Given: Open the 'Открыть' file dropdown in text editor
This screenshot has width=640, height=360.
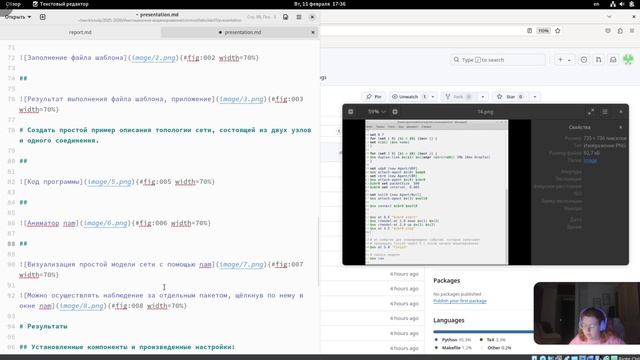Looking at the screenshot, I should click(x=18, y=17).
